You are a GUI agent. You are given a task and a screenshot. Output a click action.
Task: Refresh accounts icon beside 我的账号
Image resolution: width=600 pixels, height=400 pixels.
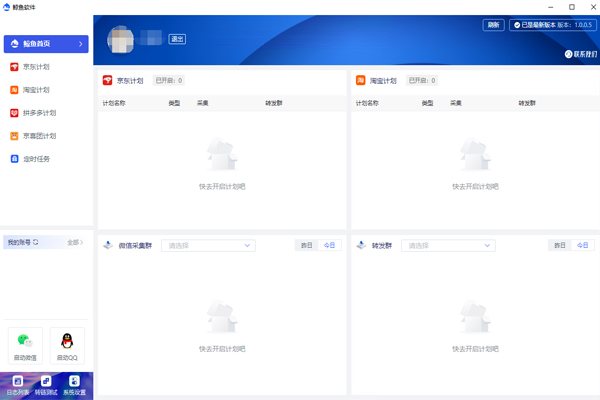click(36, 242)
